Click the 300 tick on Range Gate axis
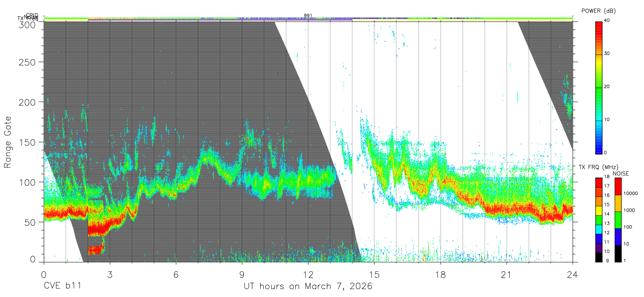Image resolution: width=644 pixels, height=297 pixels. point(28,24)
